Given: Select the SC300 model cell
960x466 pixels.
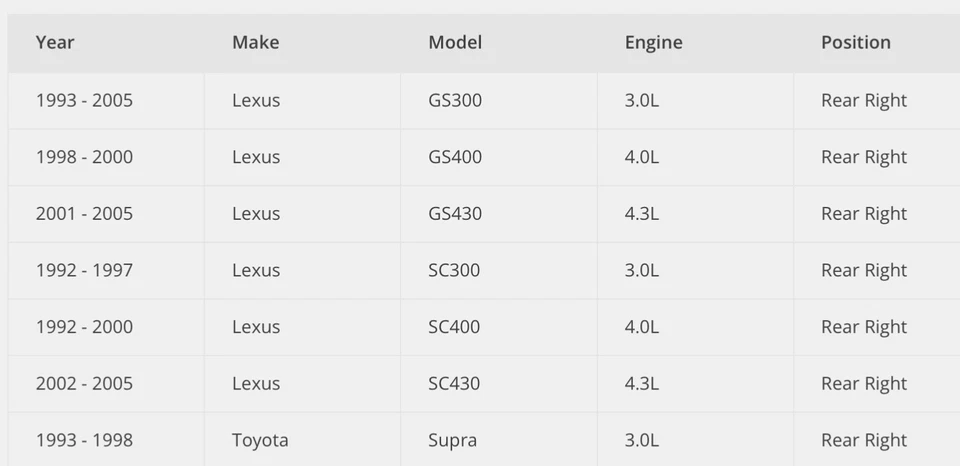Looking at the screenshot, I should (x=454, y=270).
